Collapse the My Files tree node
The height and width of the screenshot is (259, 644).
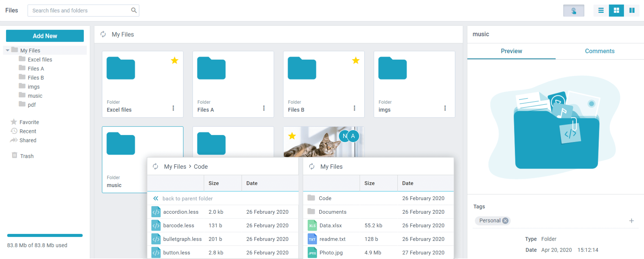pyautogui.click(x=8, y=50)
